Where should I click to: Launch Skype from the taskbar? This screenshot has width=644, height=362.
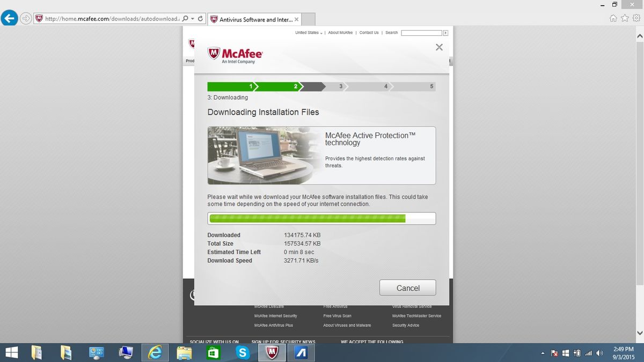coord(243,352)
